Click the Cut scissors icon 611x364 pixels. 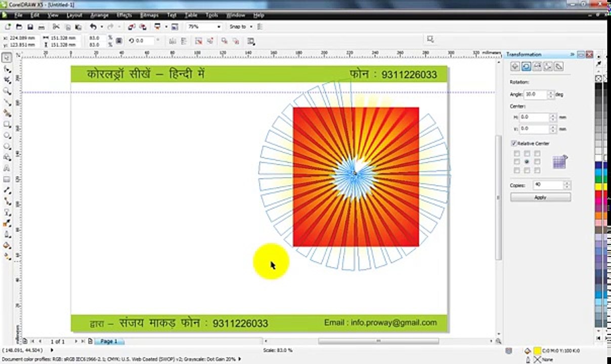(56, 27)
